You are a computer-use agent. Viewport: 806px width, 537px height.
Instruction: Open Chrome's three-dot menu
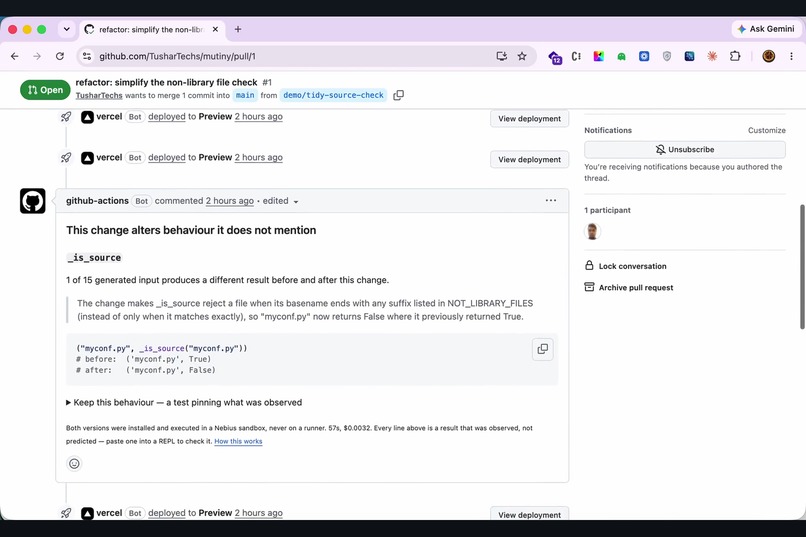click(791, 56)
